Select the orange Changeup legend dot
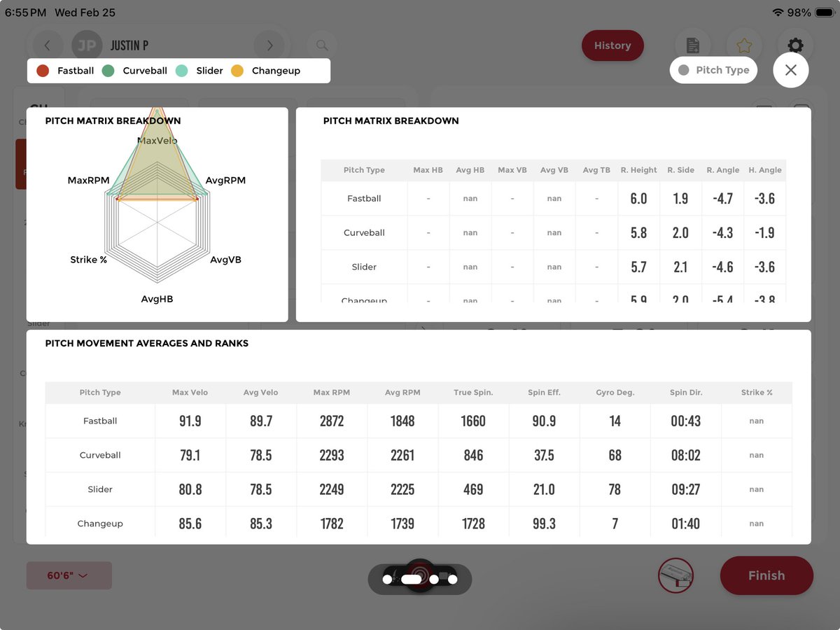 click(x=237, y=71)
